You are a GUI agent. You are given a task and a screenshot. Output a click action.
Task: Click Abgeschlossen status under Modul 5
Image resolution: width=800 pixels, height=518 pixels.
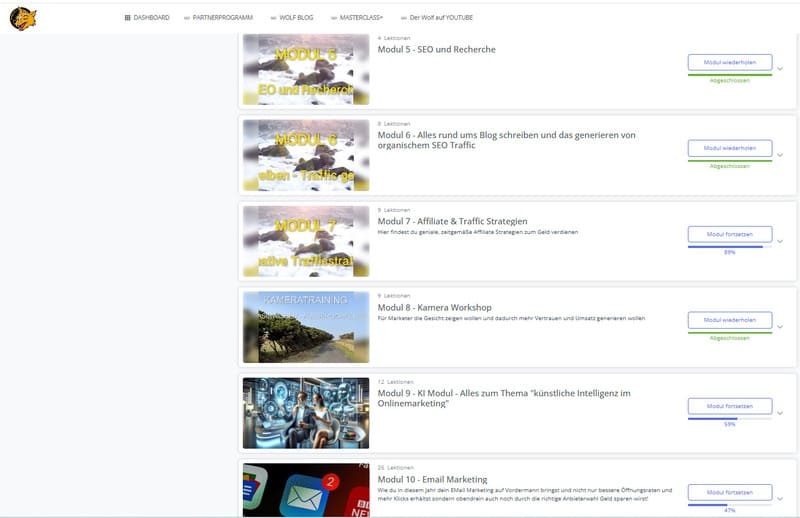click(x=730, y=81)
